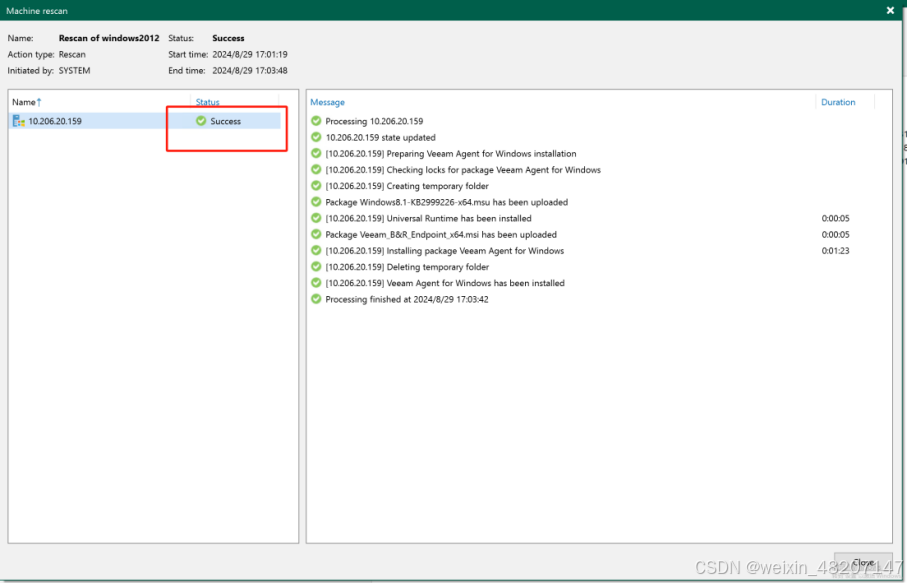Select the 'Processing 10.206.20.159' message
This screenshot has height=583, width=908.
click(374, 121)
